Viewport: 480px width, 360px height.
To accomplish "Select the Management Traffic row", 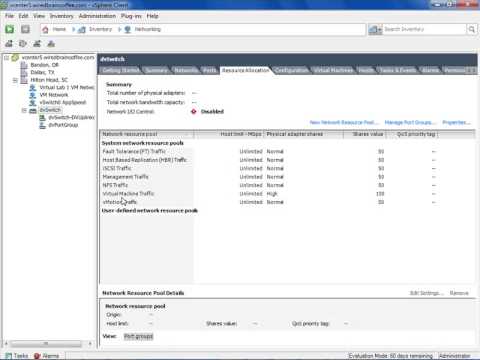I will coord(287,177).
